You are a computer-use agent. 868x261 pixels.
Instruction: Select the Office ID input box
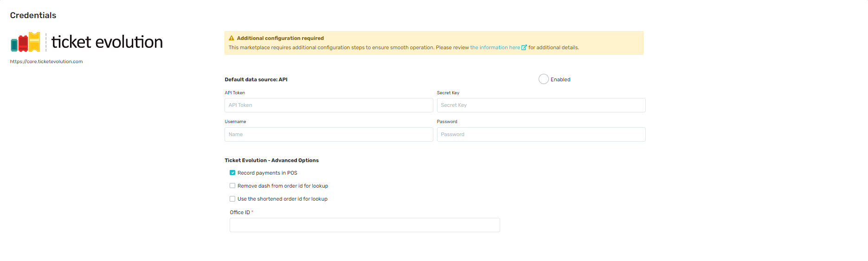pos(365,225)
